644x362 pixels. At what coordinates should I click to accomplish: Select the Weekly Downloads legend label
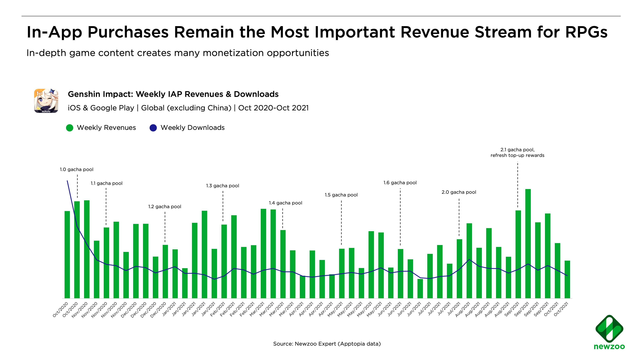coord(192,128)
